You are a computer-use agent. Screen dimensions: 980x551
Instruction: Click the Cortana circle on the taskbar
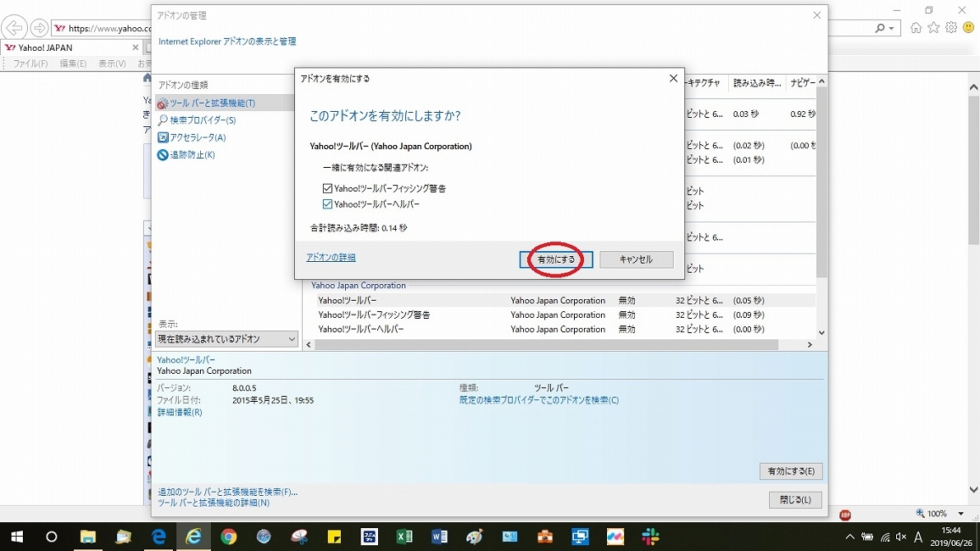(52, 537)
